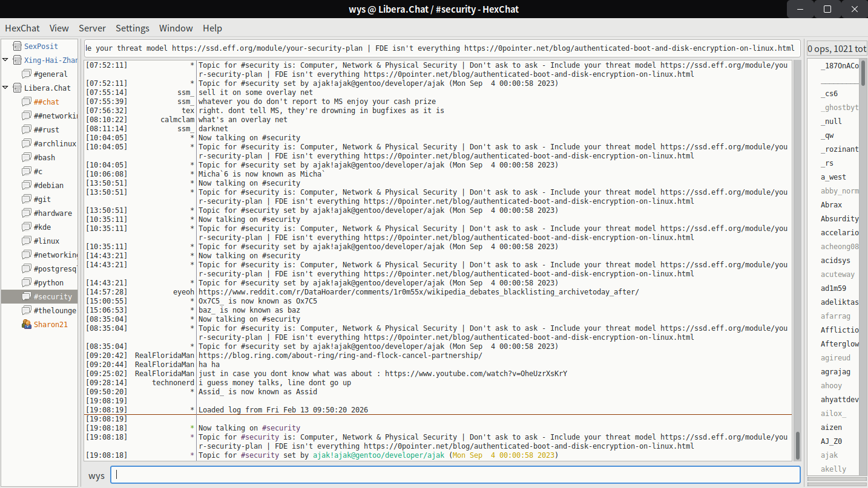Screen dimensions: 868x488
Task: Select user Absurdity in the user list
Action: [839, 219]
